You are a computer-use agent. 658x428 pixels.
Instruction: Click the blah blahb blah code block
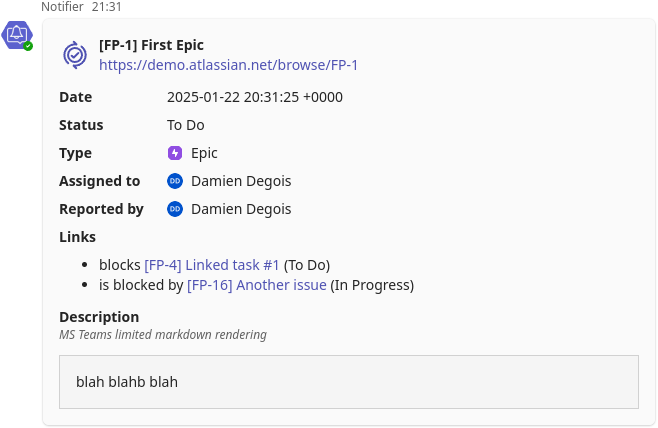(x=349, y=382)
